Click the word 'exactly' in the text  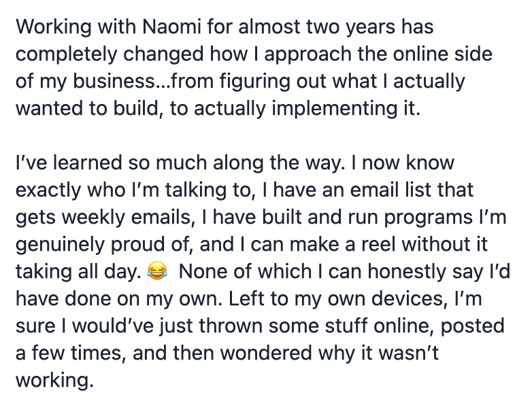48,190
